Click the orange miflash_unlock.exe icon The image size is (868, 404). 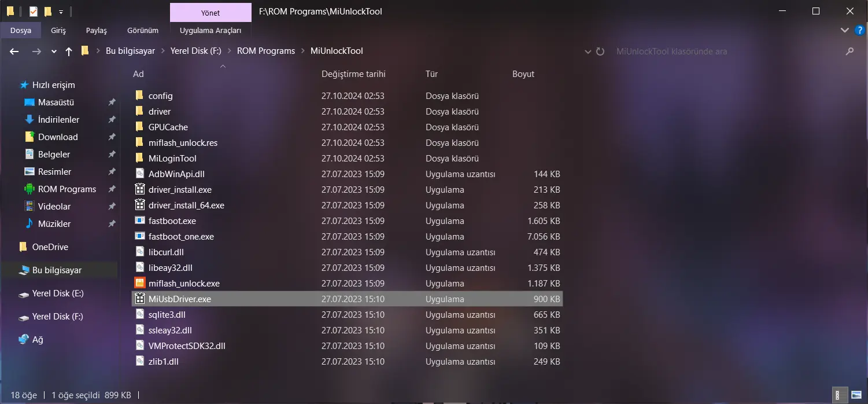pyautogui.click(x=139, y=283)
